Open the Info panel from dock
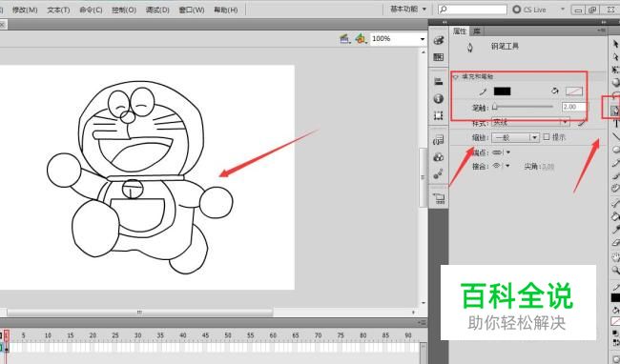The image size is (620, 364). [439, 99]
